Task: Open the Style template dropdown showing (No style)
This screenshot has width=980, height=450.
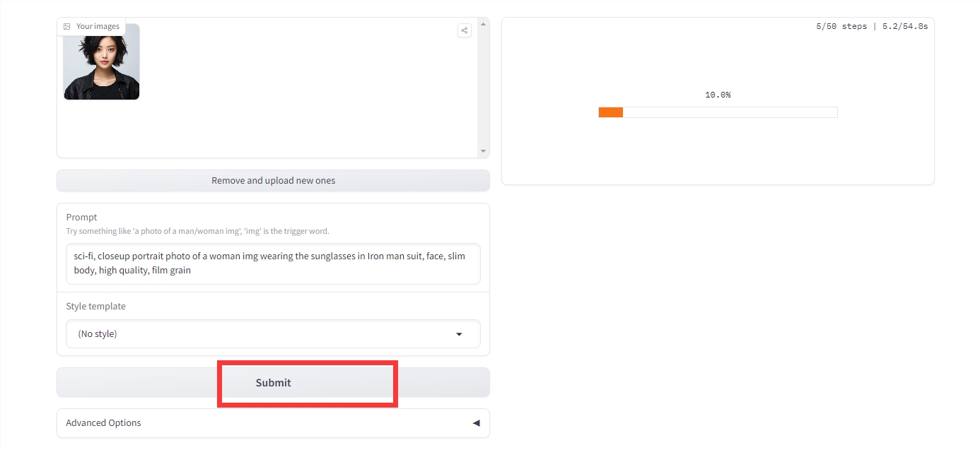Action: pos(272,334)
